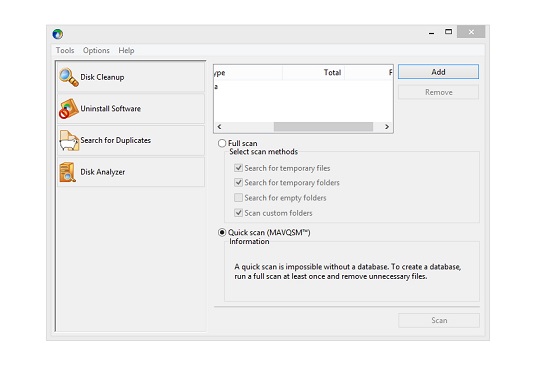
Task: Open the Help menu
Action: (126, 51)
